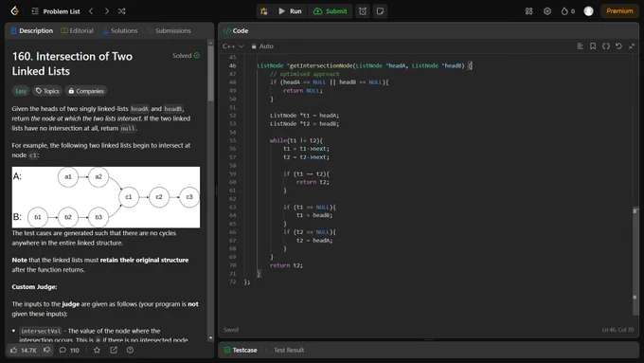The width and height of the screenshot is (644, 363).
Task: Switch to the Description tab
Action: click(x=32, y=31)
